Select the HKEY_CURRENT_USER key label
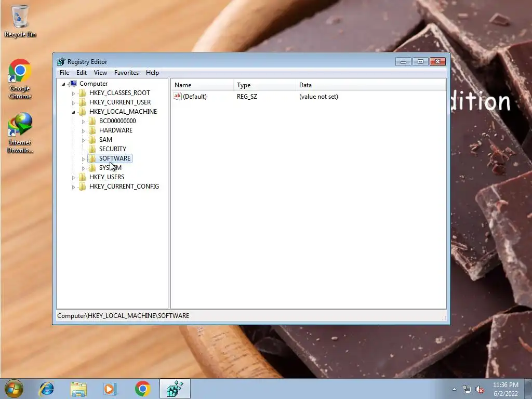This screenshot has width=532, height=399. click(x=120, y=102)
